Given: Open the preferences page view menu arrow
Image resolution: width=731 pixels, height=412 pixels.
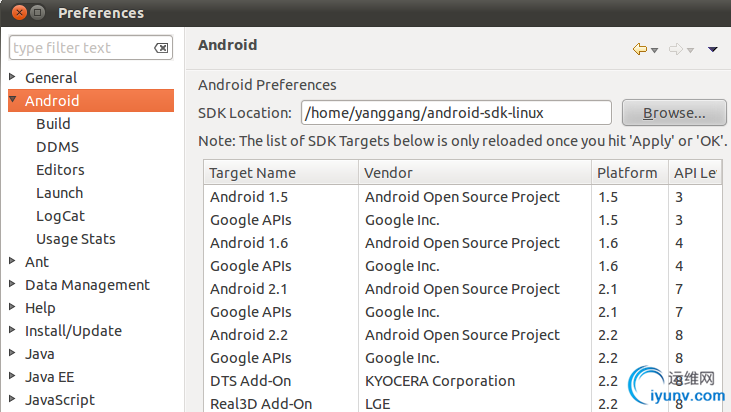Looking at the screenshot, I should tap(712, 49).
